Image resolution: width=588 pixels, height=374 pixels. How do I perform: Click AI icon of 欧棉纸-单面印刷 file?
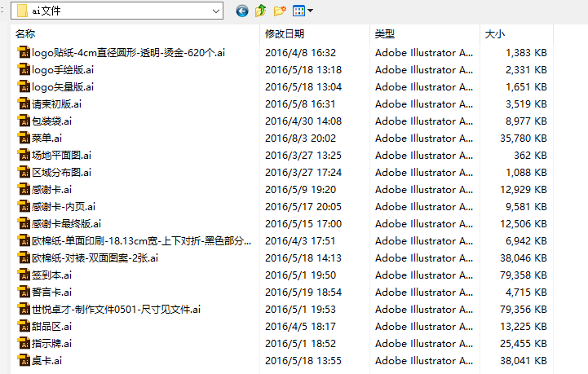(x=24, y=241)
